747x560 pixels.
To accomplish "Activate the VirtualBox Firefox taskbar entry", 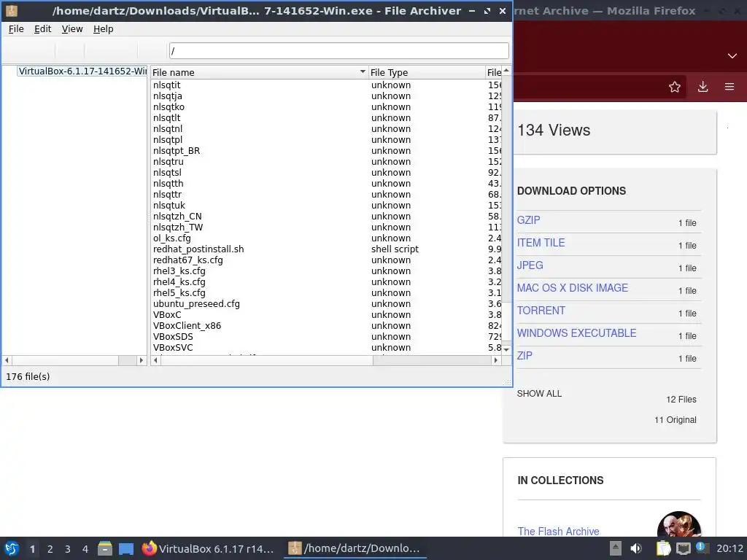I will click(209, 548).
